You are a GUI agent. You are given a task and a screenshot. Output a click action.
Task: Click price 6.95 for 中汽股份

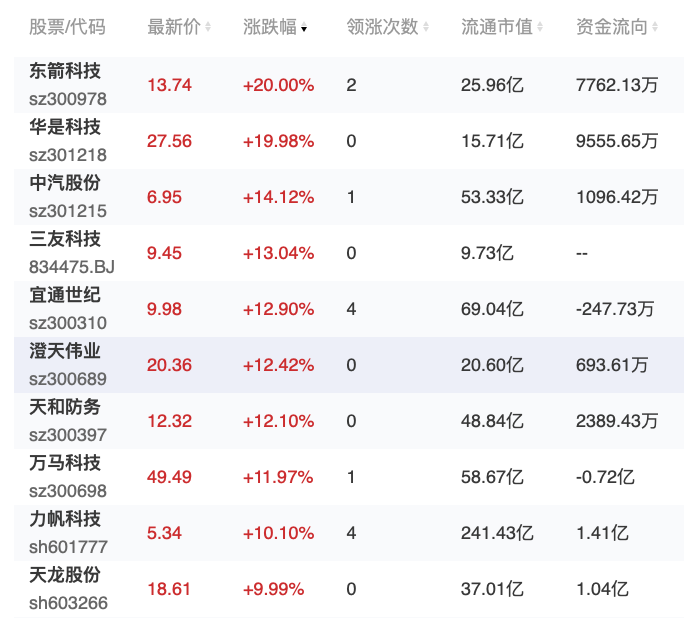click(164, 197)
